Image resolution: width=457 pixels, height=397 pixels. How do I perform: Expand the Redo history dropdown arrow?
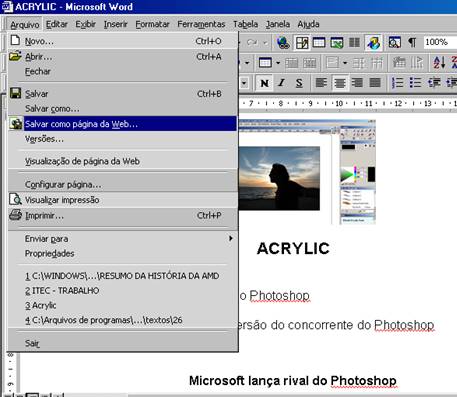click(265, 43)
